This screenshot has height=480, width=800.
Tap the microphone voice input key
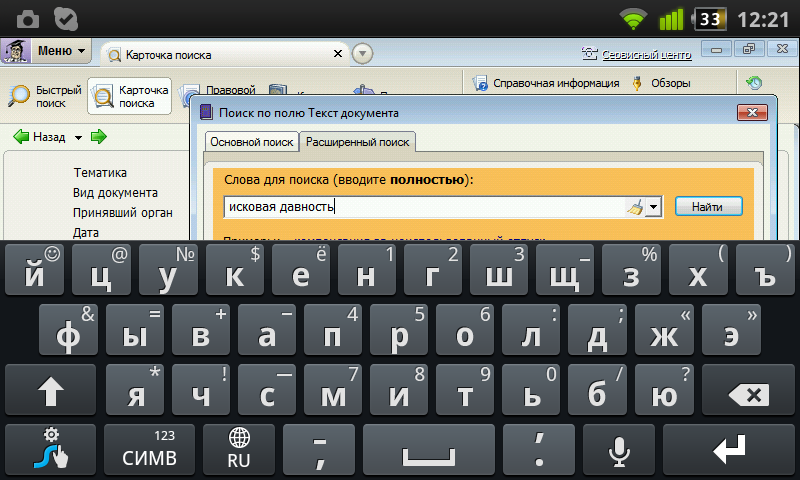point(619,449)
